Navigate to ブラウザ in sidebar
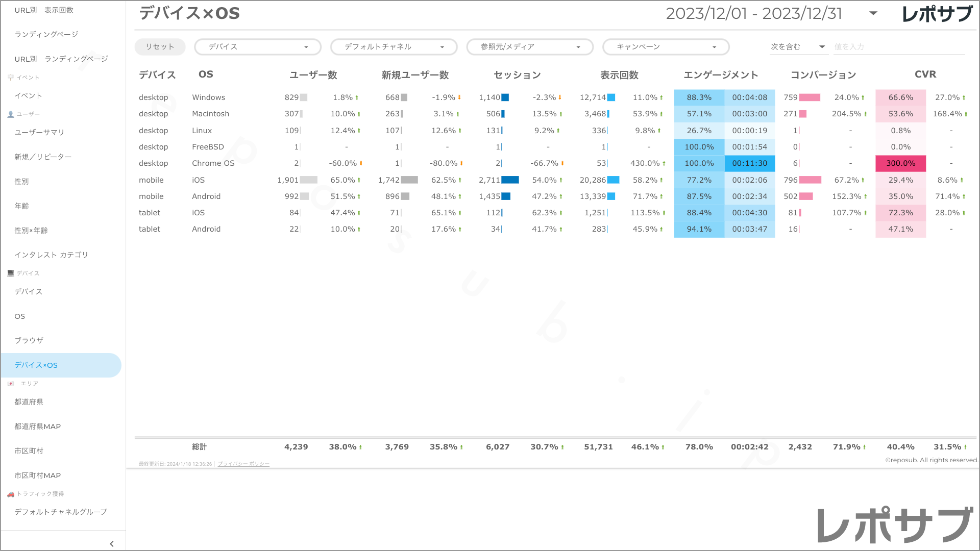 (29, 340)
